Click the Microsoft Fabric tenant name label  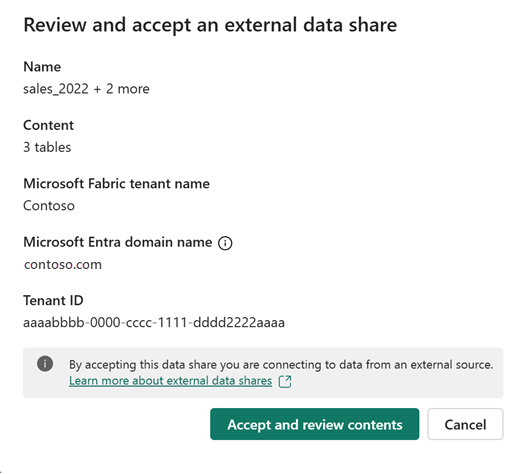[116, 184]
